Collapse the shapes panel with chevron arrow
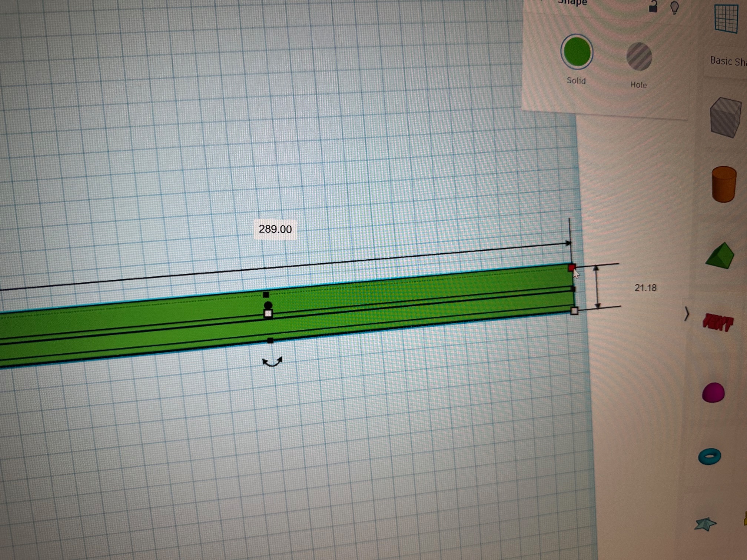 point(686,314)
